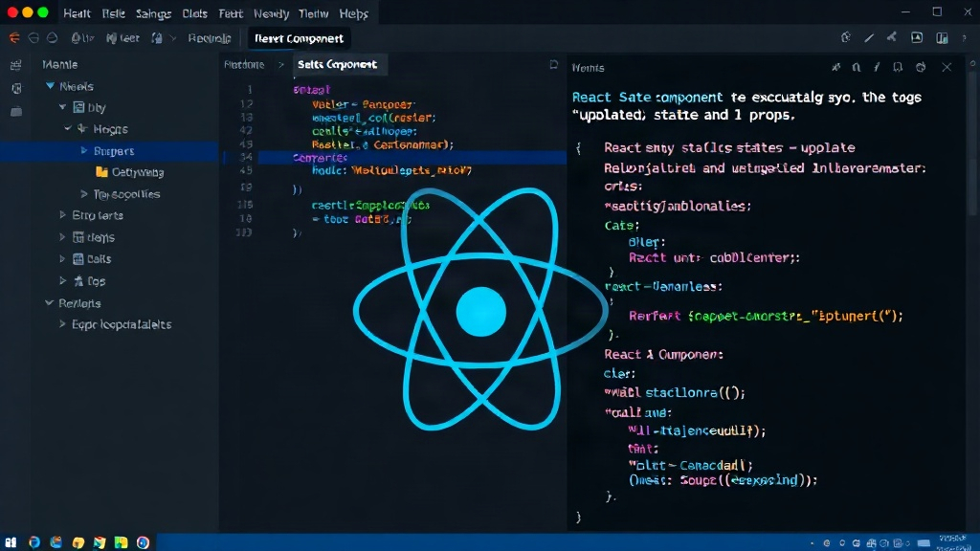Click the orange icon at toolbar start
The height and width of the screenshot is (551, 980).
tap(14, 38)
